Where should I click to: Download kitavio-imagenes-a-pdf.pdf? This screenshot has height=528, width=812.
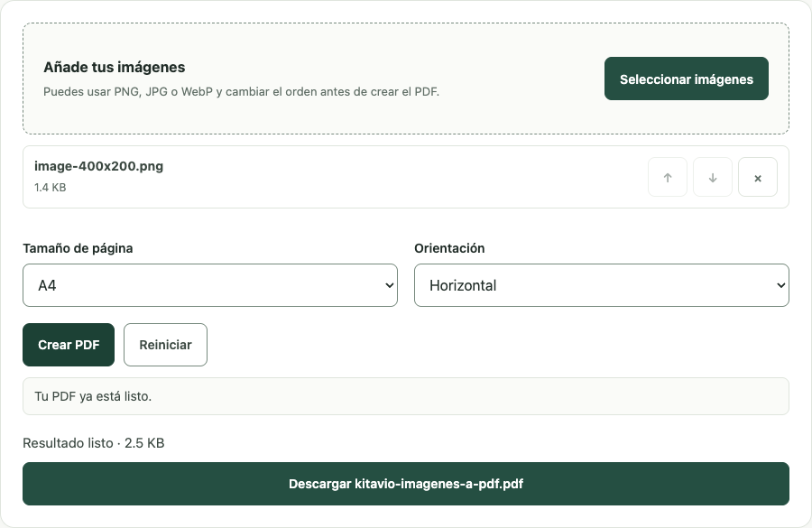406,484
